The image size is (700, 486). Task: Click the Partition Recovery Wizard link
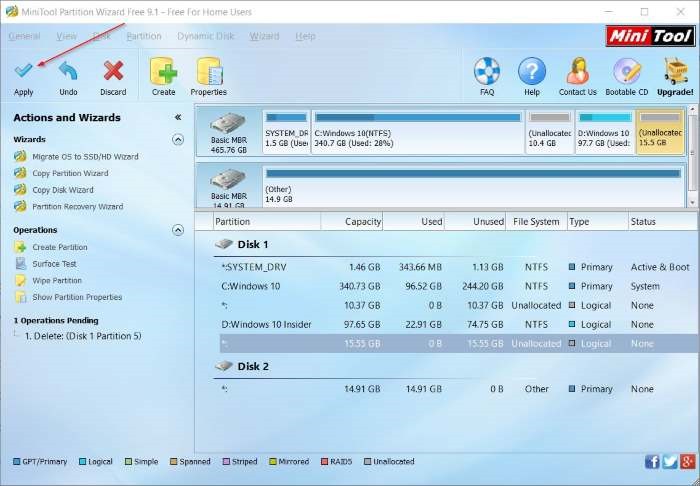click(x=78, y=207)
